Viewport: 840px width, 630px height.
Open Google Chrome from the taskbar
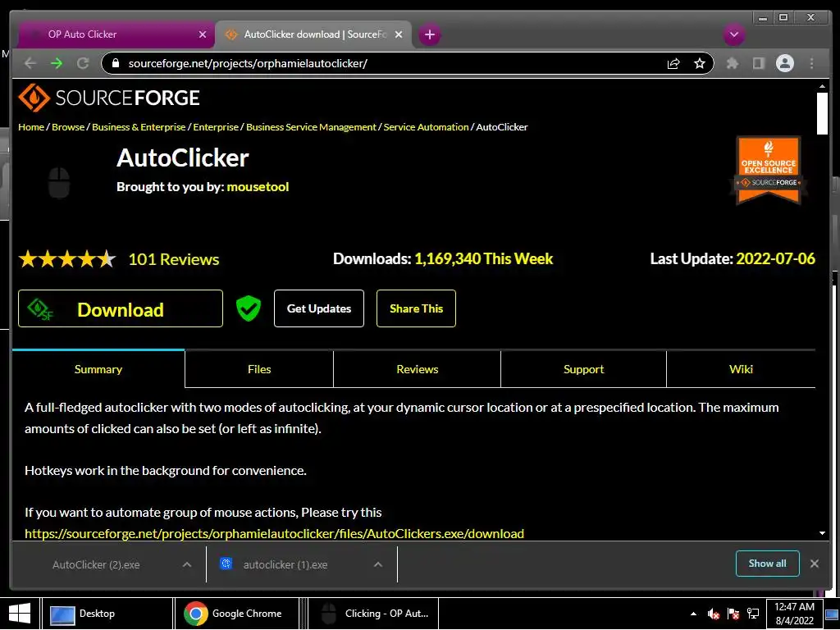pyautogui.click(x=235, y=614)
